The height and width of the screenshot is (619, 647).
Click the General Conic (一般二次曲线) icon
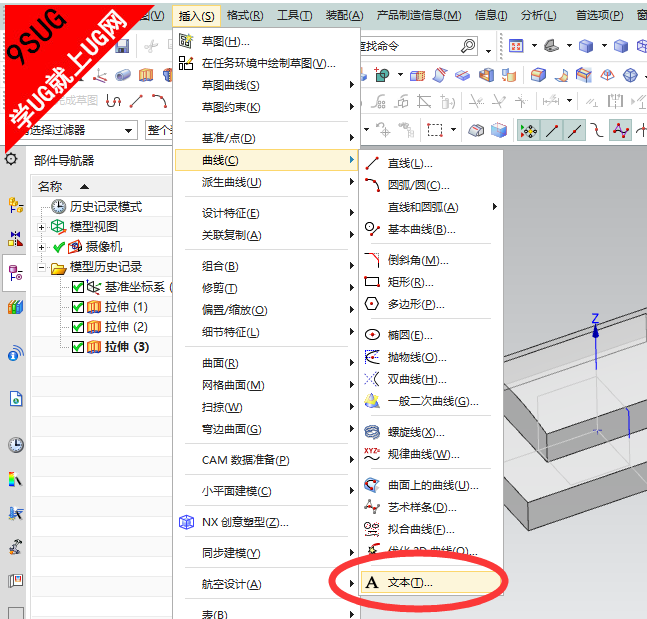(372, 401)
